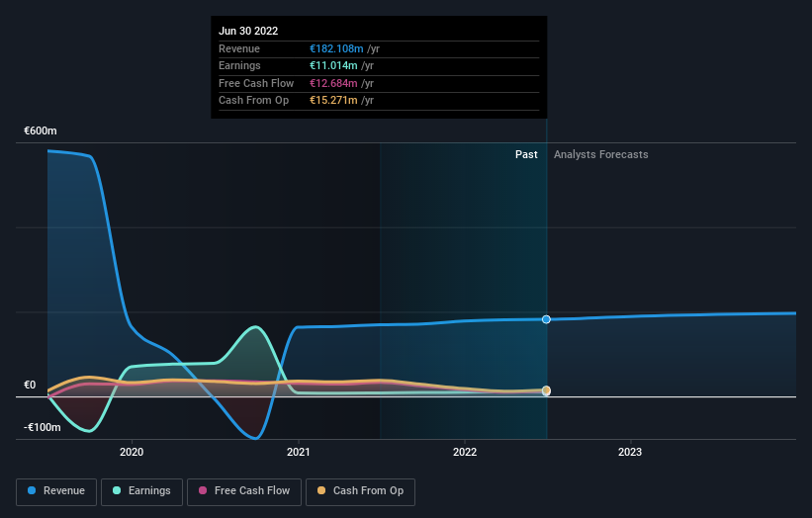Click the Past label on chart

click(x=526, y=154)
